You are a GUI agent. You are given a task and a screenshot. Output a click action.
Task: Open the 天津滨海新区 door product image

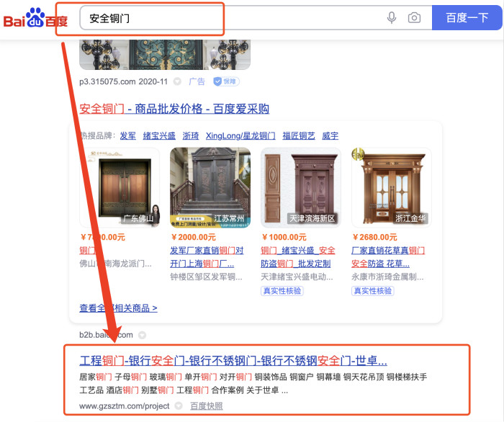tap(301, 188)
